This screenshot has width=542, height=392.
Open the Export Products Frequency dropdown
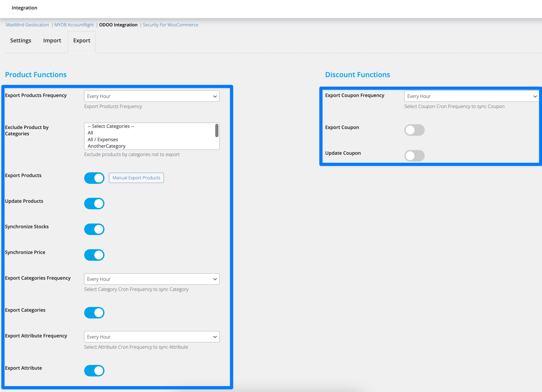point(151,96)
